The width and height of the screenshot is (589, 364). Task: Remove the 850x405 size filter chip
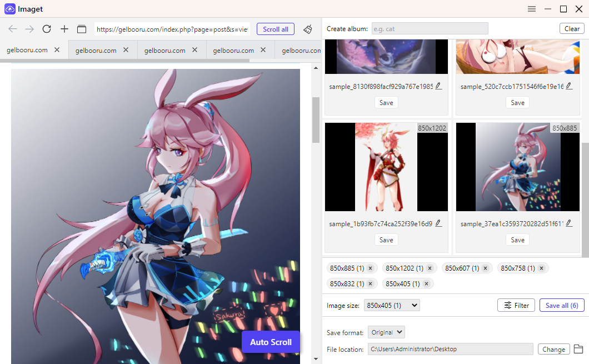[426, 283]
